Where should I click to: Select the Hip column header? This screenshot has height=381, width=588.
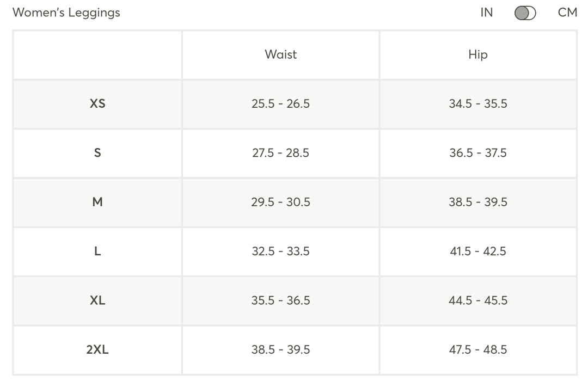tap(477, 54)
